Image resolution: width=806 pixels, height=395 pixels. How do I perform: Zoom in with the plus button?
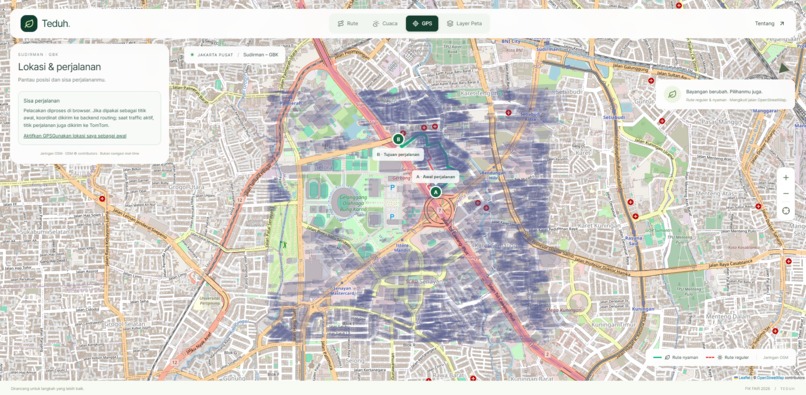coord(785,177)
